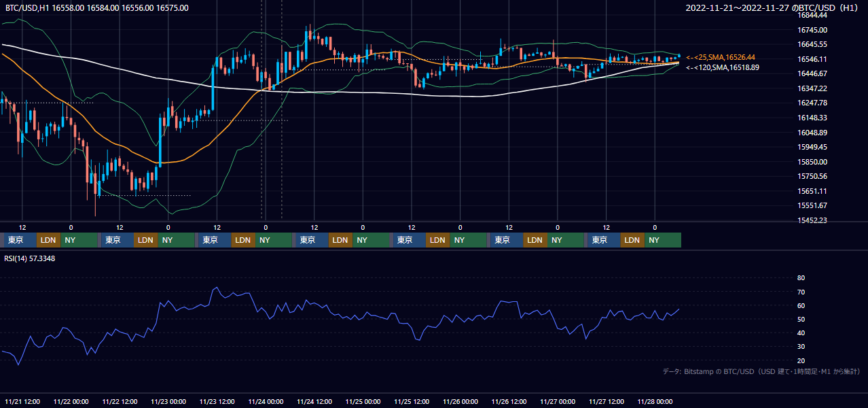Select the 11/24 12:00 time label
Viewport: 868px width, 408px height.
pos(314,401)
